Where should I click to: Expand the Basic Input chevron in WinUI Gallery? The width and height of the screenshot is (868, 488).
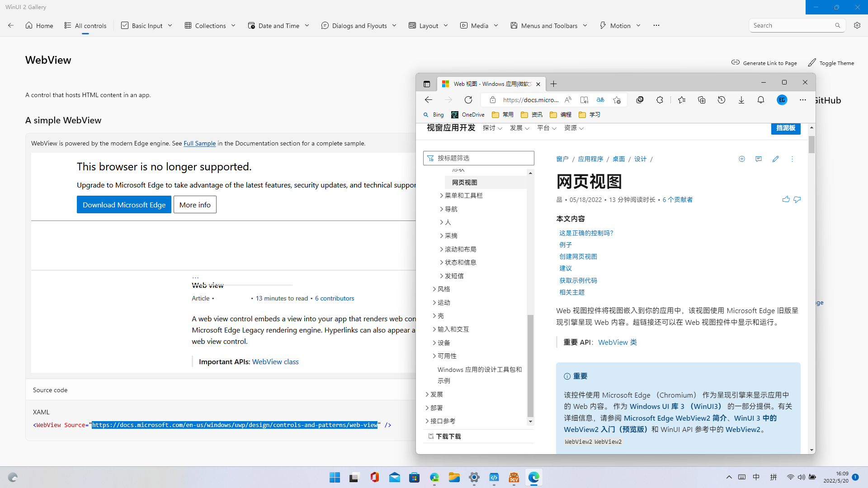click(170, 25)
